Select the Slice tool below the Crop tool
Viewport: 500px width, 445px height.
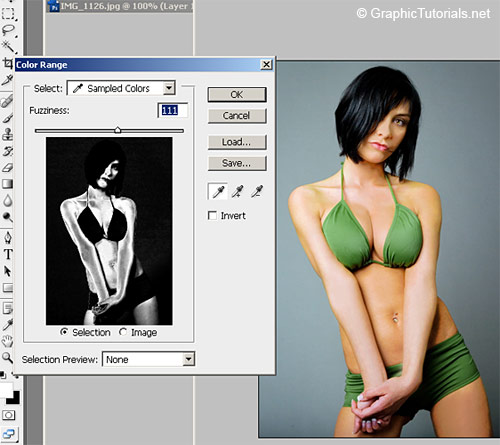[x=7, y=80]
